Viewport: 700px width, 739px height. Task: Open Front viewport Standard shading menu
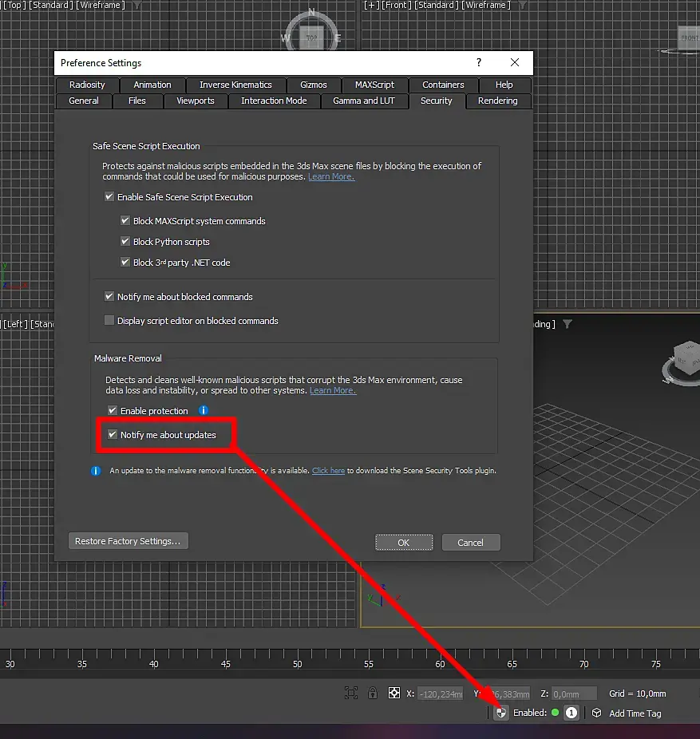[437, 5]
